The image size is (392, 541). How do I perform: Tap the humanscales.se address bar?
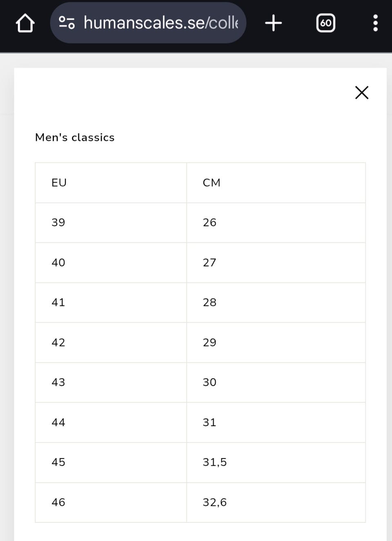pyautogui.click(x=160, y=23)
